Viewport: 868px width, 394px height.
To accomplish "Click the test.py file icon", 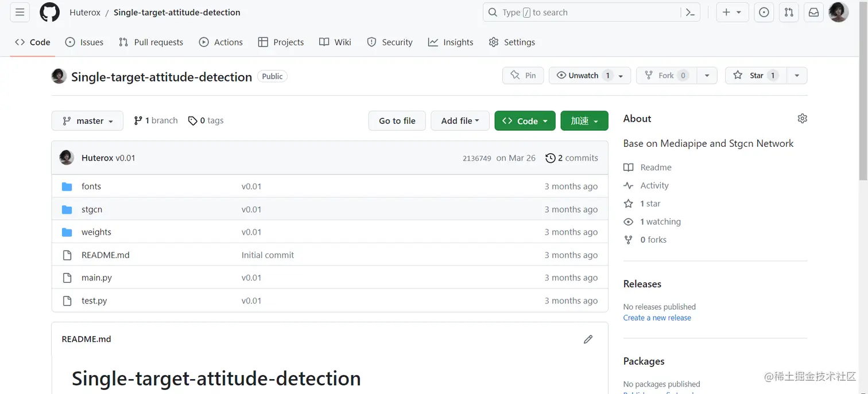I will point(67,301).
